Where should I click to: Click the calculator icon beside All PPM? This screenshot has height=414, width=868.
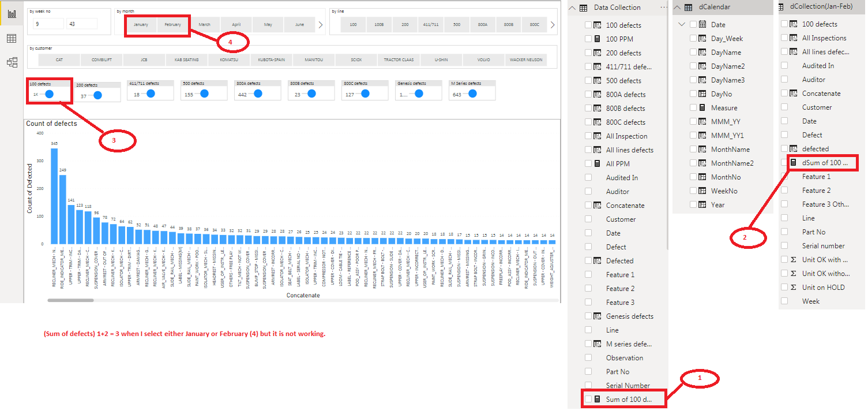pos(597,163)
